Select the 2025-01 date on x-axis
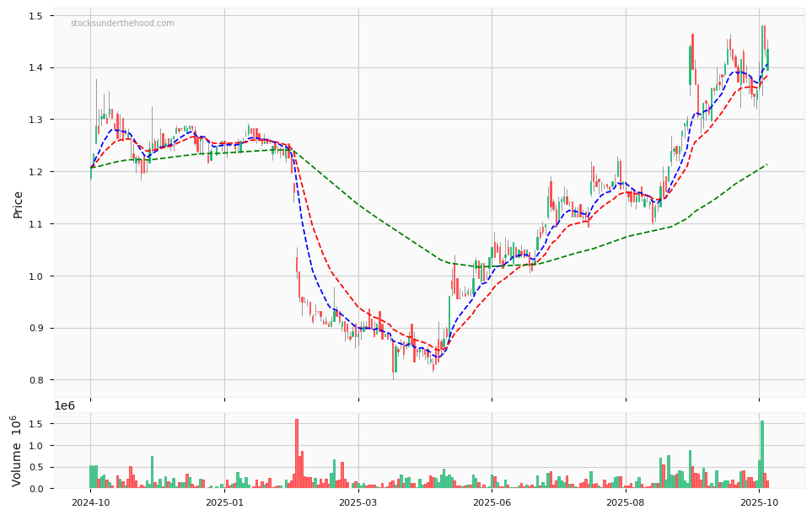This screenshot has height=515, width=812. 224,503
